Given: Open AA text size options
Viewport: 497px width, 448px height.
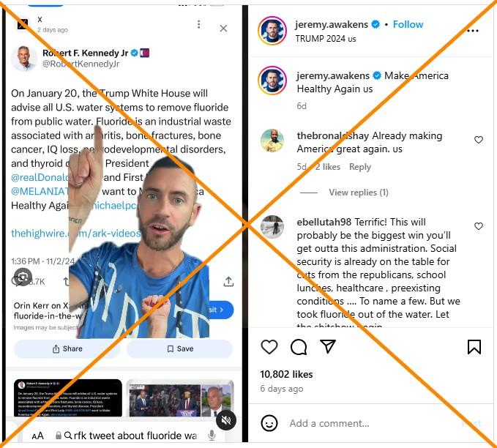Looking at the screenshot, I should tap(38, 436).
